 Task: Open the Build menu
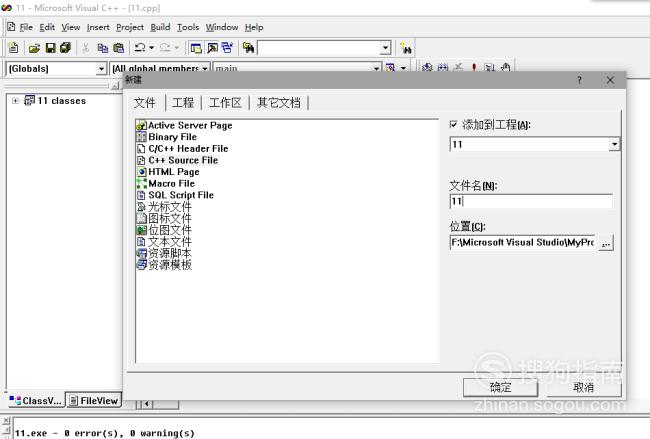click(x=160, y=27)
